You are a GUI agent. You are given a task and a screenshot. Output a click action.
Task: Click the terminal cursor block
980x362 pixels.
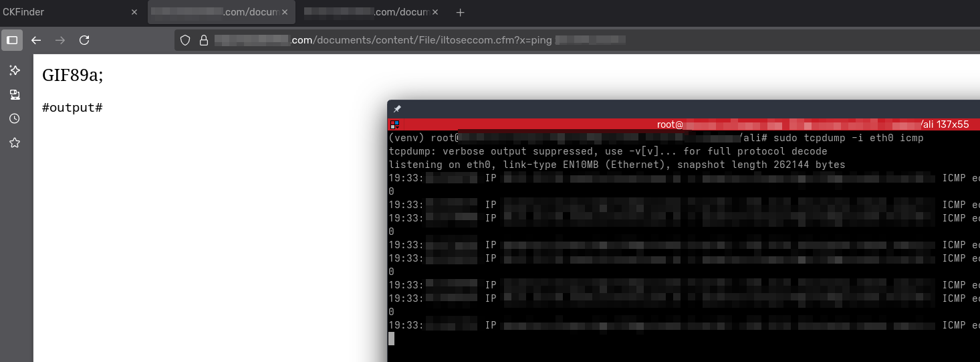click(391, 339)
